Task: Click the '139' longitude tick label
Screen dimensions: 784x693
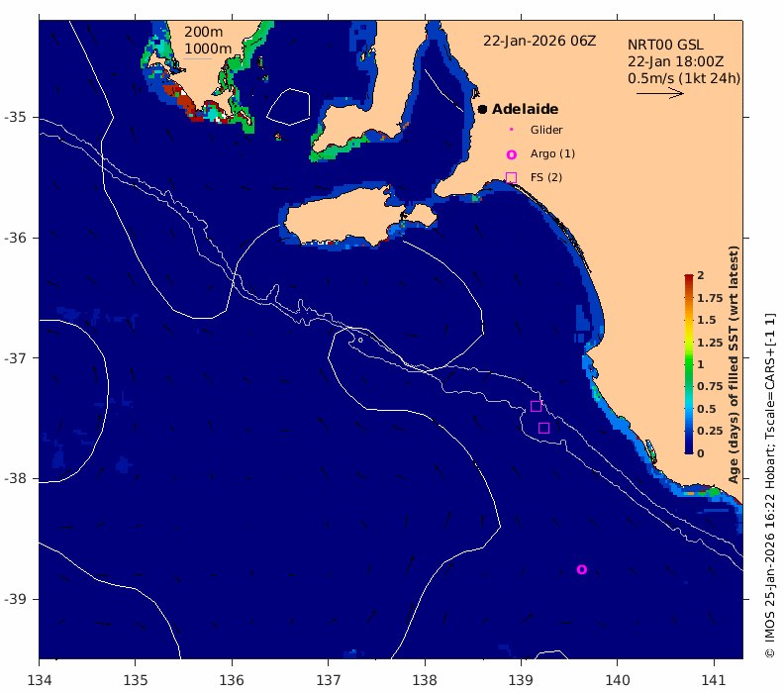Action: (521, 680)
